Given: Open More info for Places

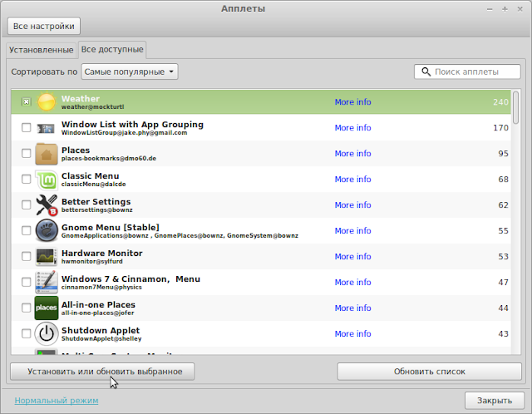Looking at the screenshot, I should [x=352, y=154].
